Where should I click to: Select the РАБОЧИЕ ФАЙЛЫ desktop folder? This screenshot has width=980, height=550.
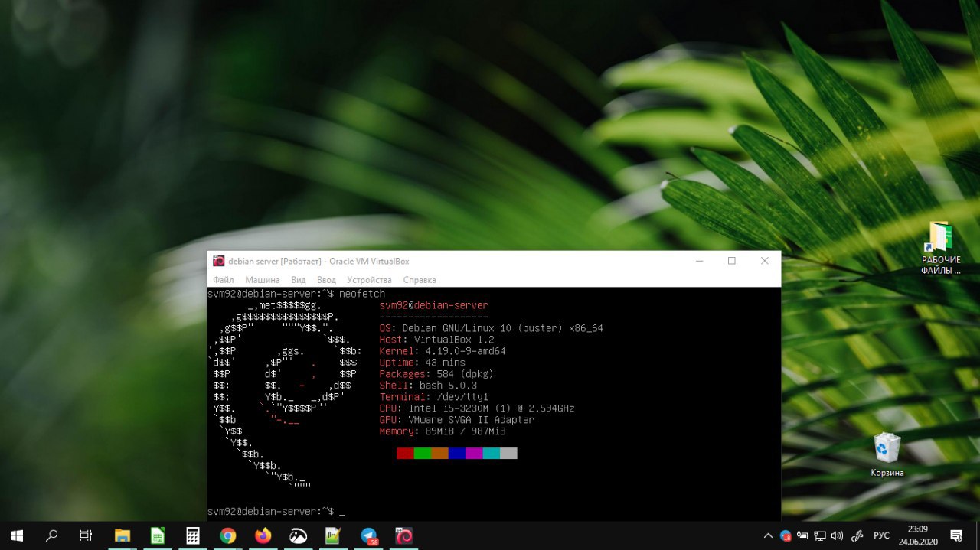[941, 248]
